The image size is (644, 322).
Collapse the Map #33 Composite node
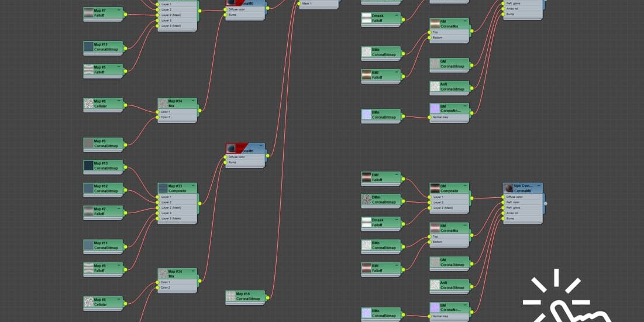click(193, 186)
